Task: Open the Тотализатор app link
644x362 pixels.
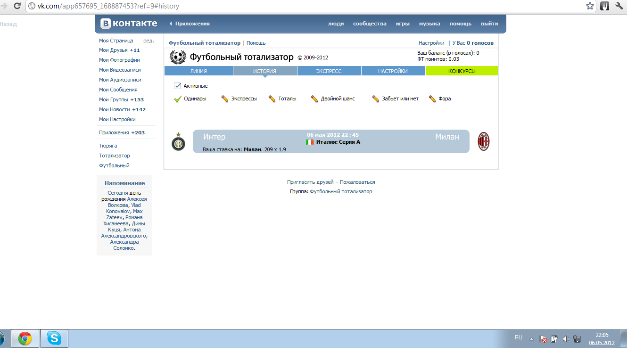Action: pyautogui.click(x=115, y=156)
